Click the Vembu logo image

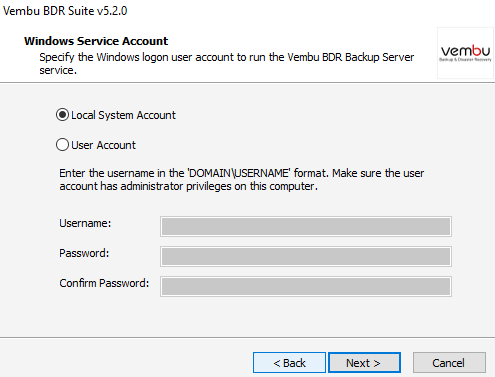(465, 53)
